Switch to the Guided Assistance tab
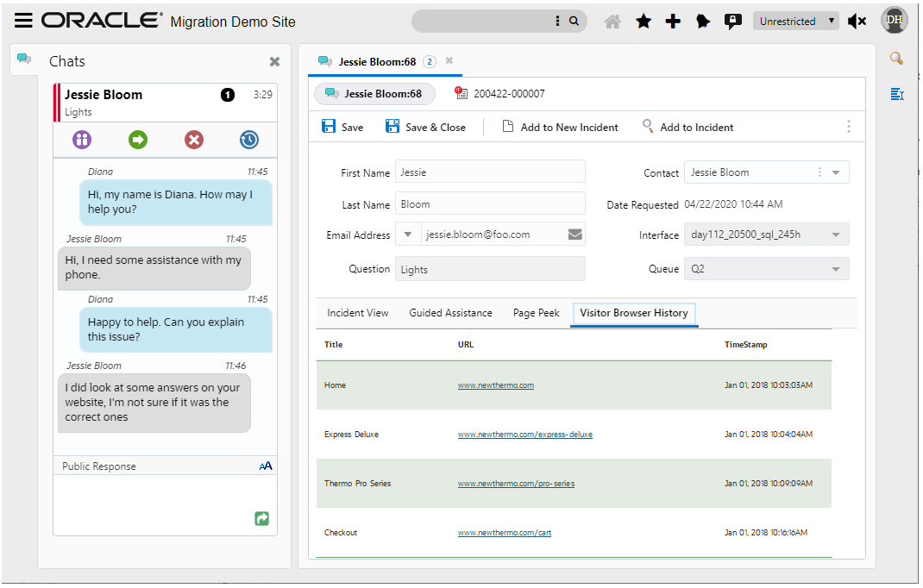The width and height of the screenshot is (923, 588). (x=450, y=313)
